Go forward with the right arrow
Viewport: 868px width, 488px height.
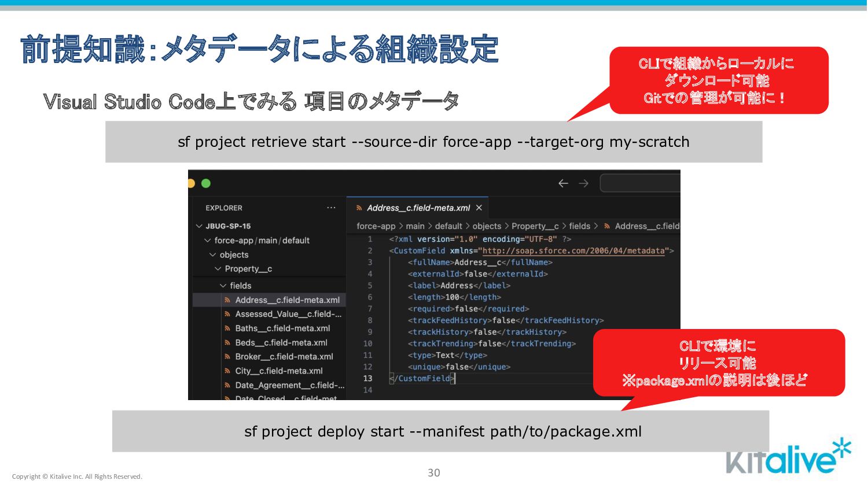(x=583, y=183)
